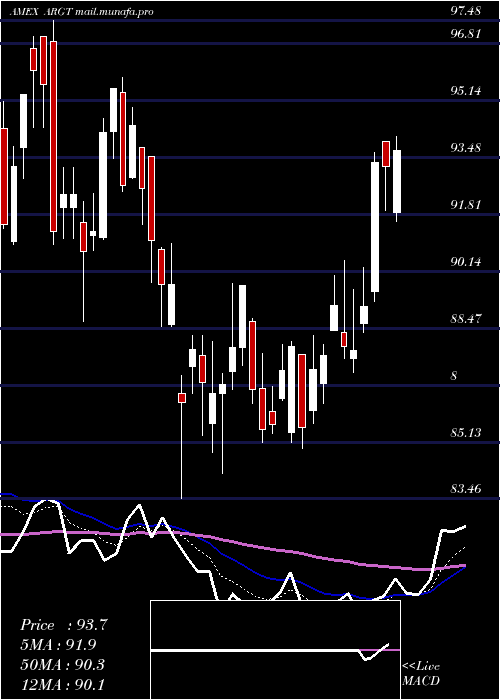The image size is (500, 700).
Task: Select the 83.46 price axis label
Action: click(x=466, y=490)
